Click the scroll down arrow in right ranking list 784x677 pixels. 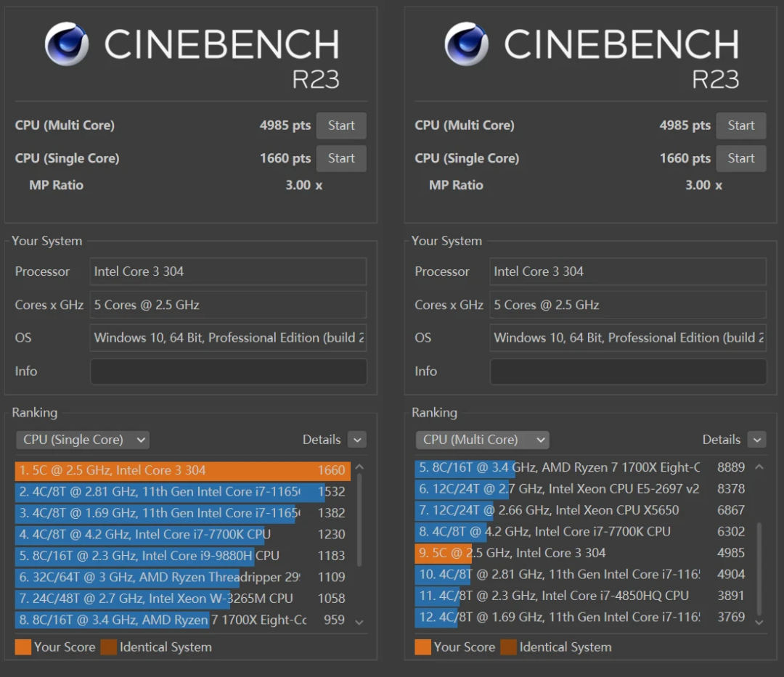pos(759,622)
